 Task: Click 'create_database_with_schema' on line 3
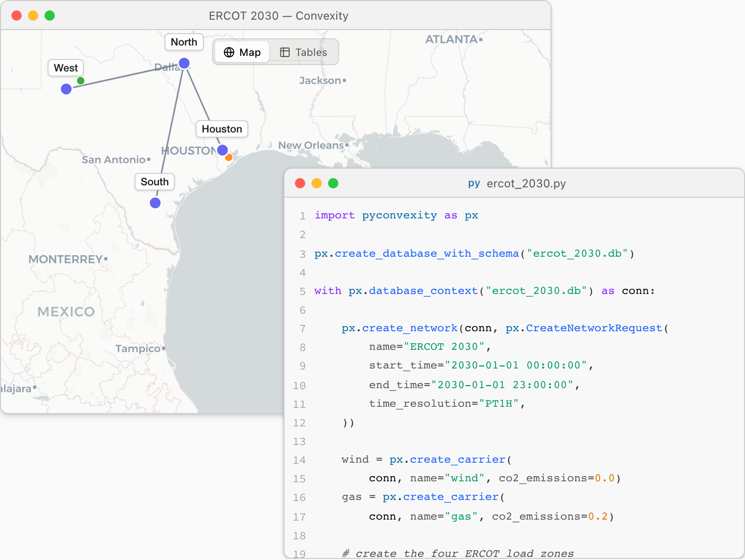tap(427, 254)
